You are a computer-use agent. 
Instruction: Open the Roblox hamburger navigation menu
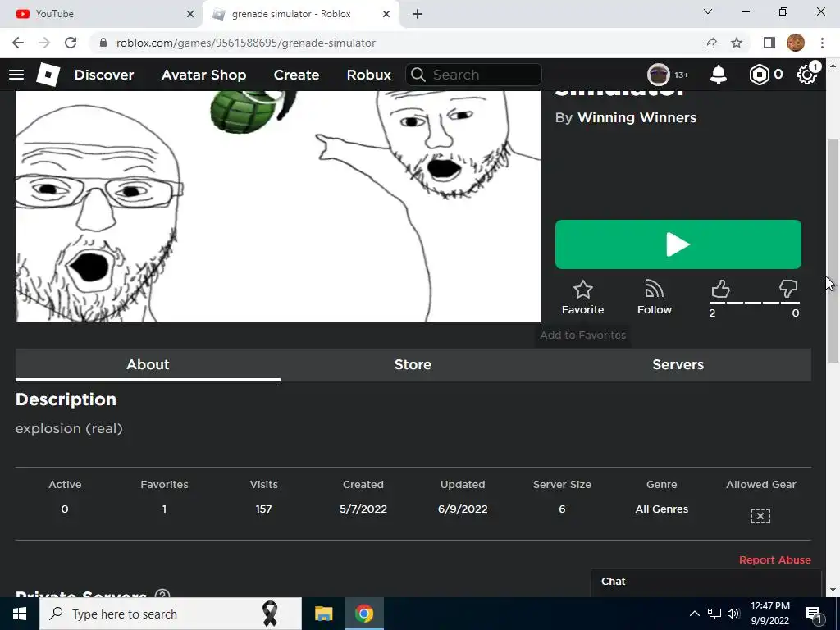(x=16, y=75)
